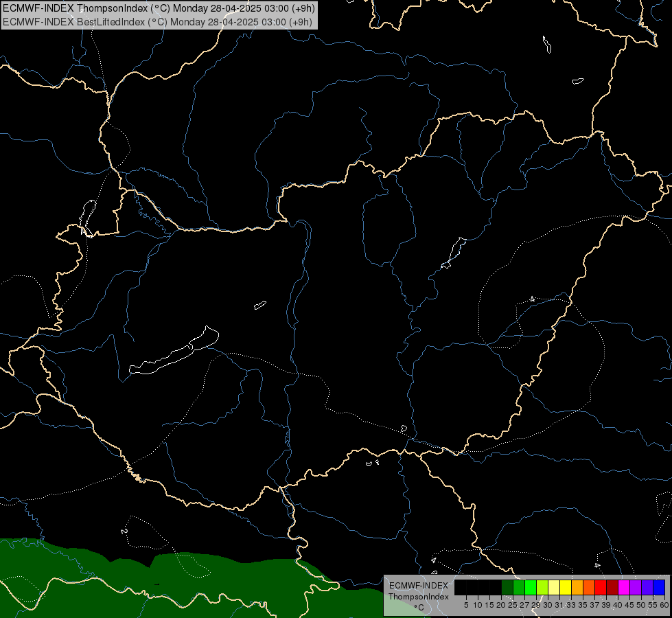672x618 pixels.
Task: Click the legend tick label 27
Action: click(x=524, y=605)
